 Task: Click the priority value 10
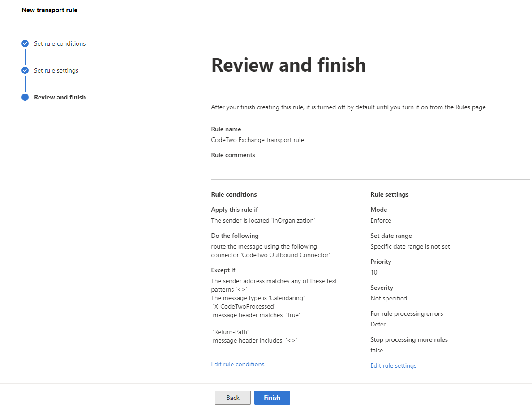coord(373,272)
